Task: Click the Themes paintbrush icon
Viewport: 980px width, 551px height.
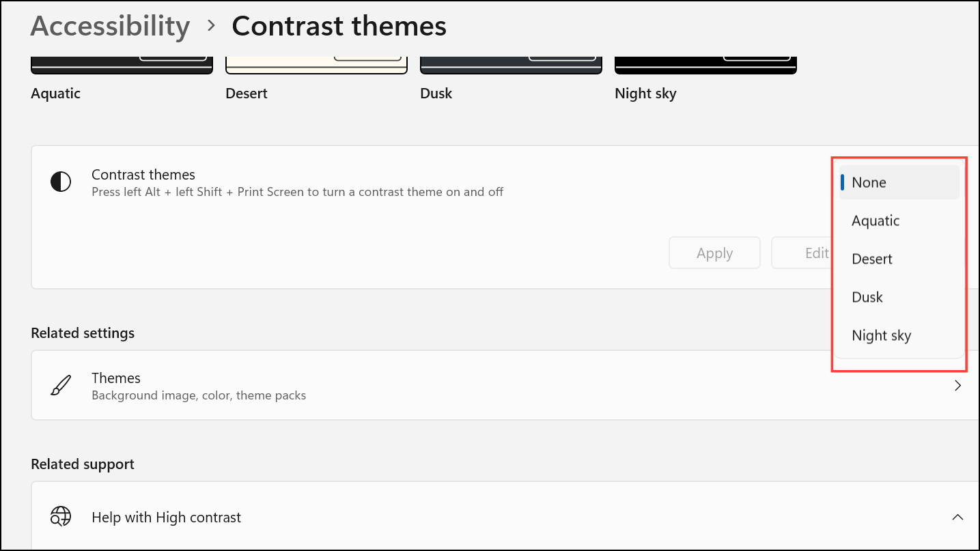Action: [x=61, y=386]
